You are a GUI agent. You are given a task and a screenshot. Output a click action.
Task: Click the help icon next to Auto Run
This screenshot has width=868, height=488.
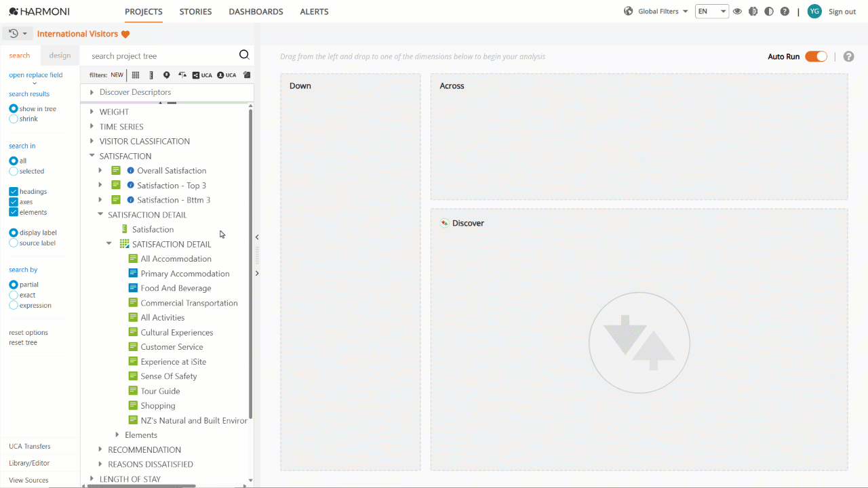coord(848,57)
